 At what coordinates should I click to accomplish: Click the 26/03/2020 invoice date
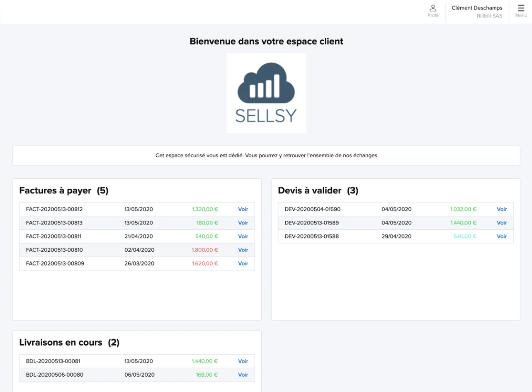139,264
